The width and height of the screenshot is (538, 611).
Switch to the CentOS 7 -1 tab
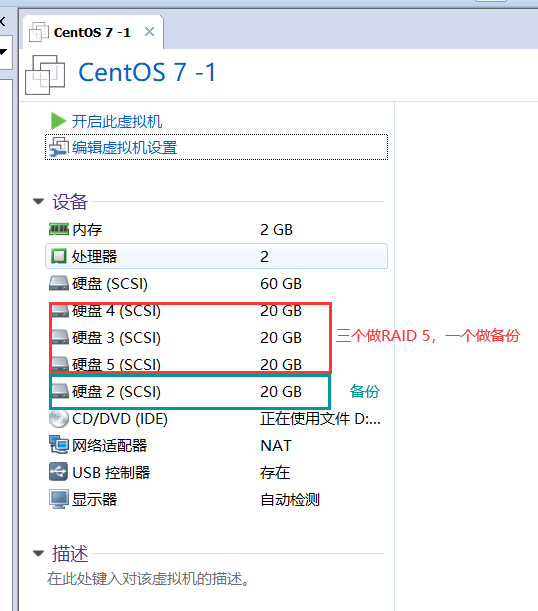[93, 32]
